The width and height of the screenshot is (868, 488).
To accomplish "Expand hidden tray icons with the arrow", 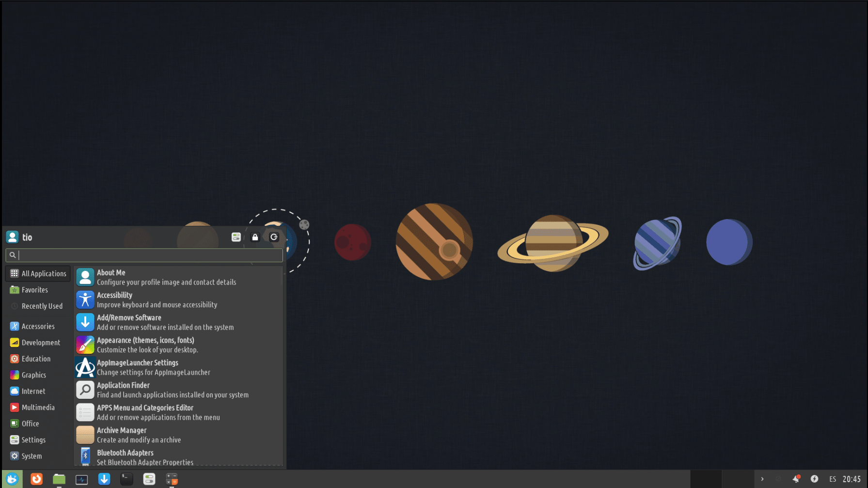I will [762, 479].
